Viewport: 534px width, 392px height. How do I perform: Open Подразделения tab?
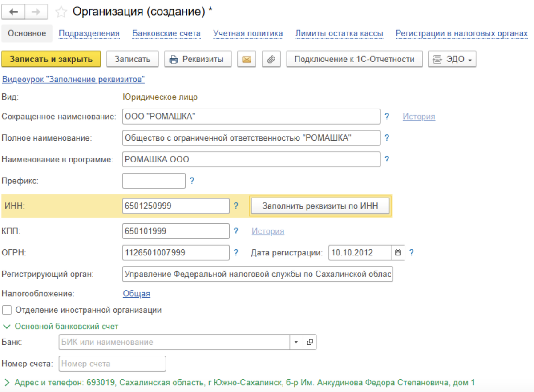(x=89, y=33)
